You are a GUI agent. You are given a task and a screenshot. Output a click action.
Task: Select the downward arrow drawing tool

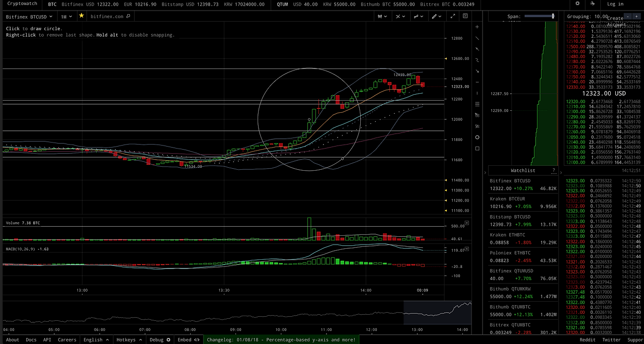point(477,71)
